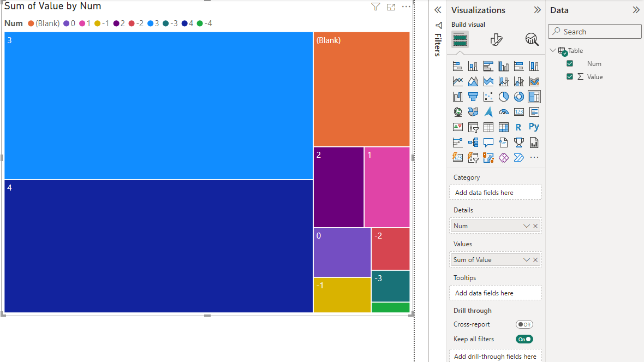Choose the area chart visual
The height and width of the screenshot is (362, 644).
click(x=473, y=81)
